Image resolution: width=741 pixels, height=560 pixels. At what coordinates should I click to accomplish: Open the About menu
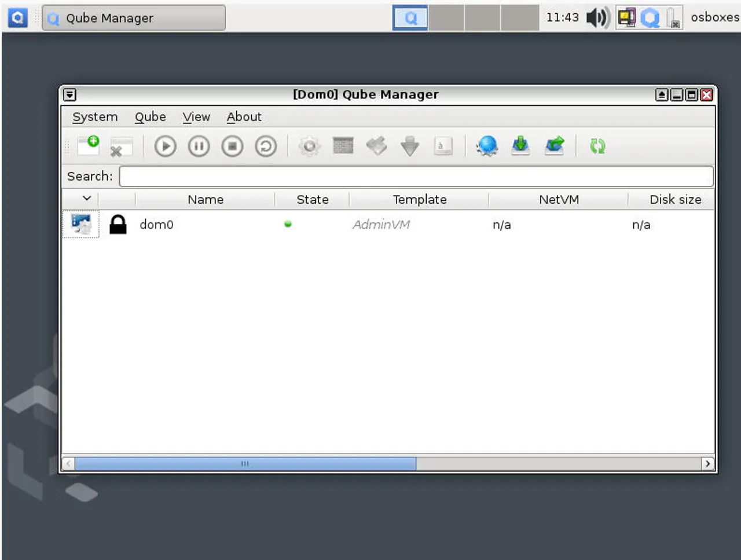tap(244, 117)
